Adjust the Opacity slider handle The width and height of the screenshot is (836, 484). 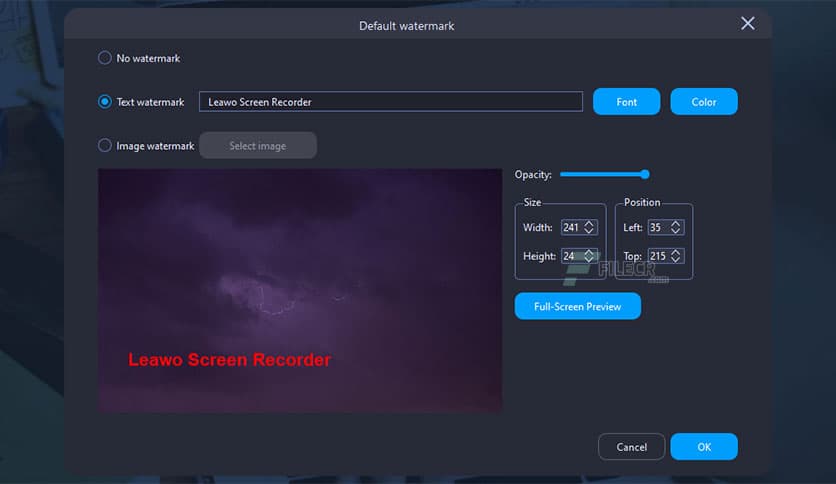[x=645, y=174]
